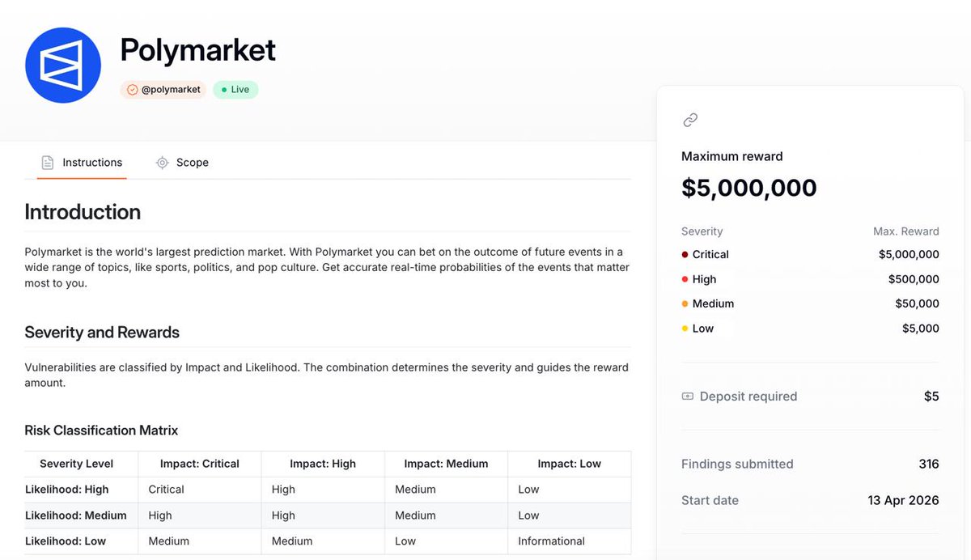Click the Maximum reward label
The height and width of the screenshot is (560, 971).
pos(732,156)
